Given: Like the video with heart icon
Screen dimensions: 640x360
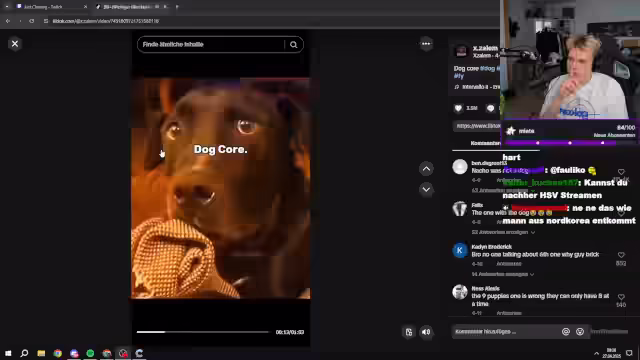Looking at the screenshot, I should (x=458, y=108).
